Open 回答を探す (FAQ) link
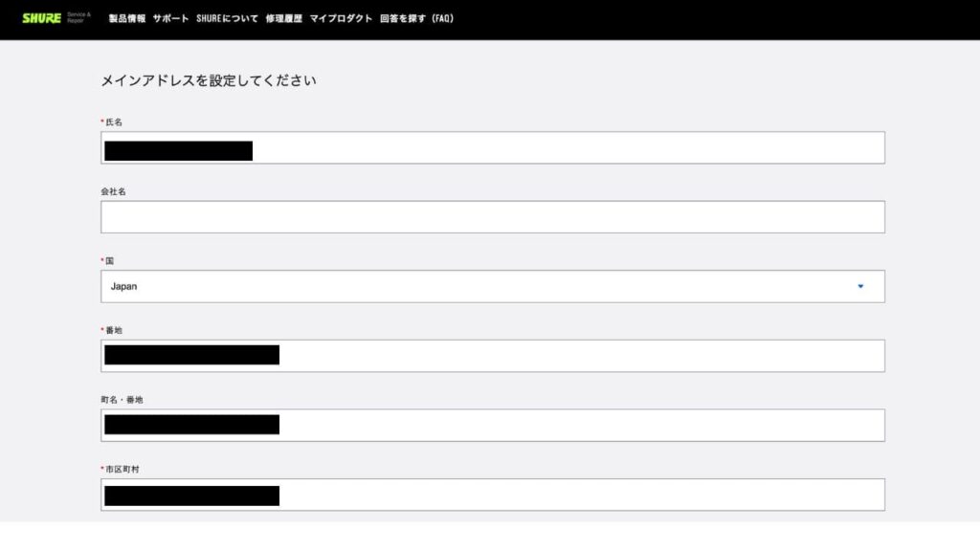 click(416, 18)
